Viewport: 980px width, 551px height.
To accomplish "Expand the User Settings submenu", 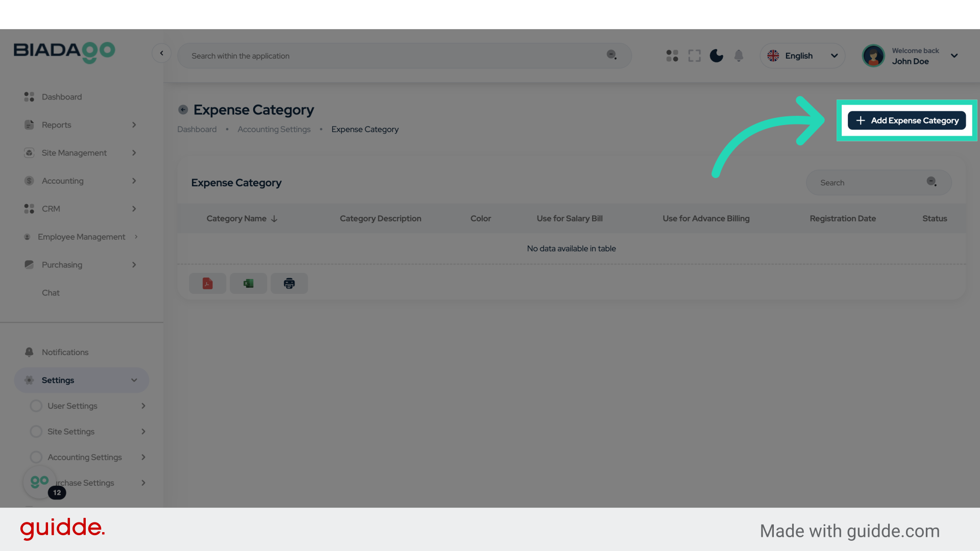I will pos(72,406).
